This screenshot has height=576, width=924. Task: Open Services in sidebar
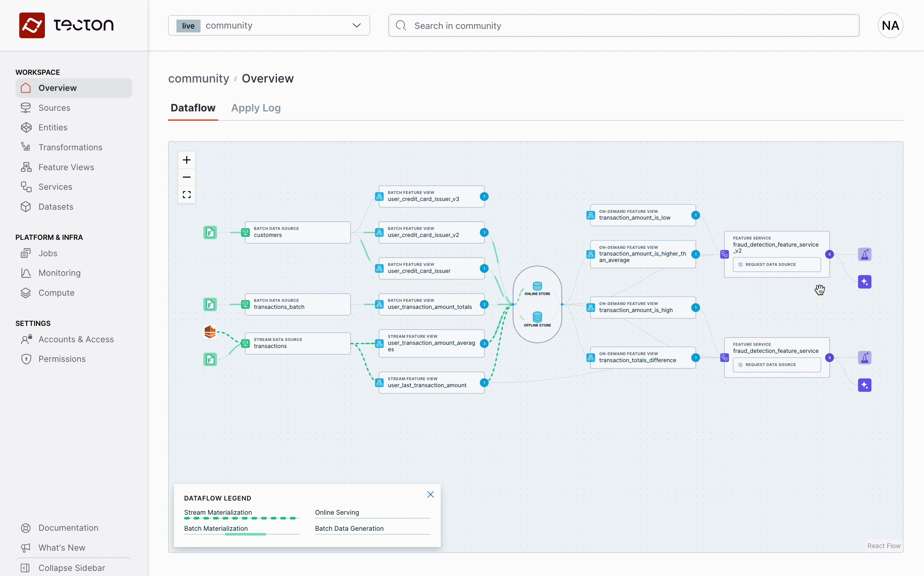pyautogui.click(x=55, y=187)
